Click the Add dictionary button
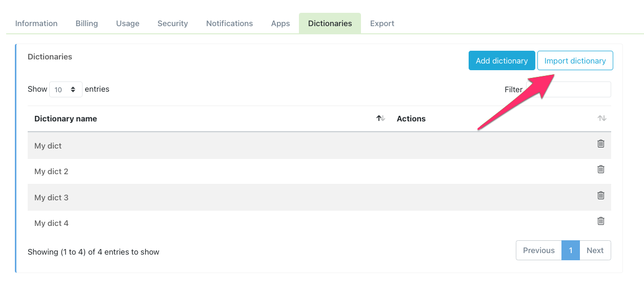The width and height of the screenshot is (644, 291). [x=501, y=60]
